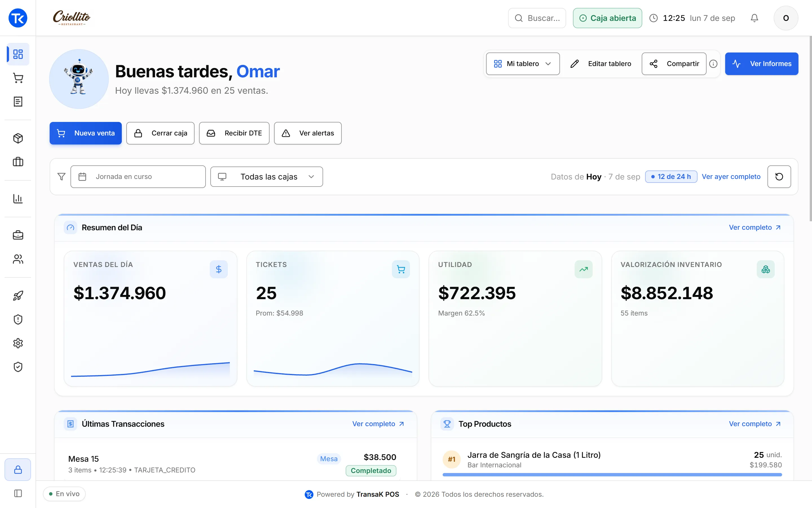The height and width of the screenshot is (508, 812).
Task: Click the info icon next to Compartir
Action: [x=713, y=64]
